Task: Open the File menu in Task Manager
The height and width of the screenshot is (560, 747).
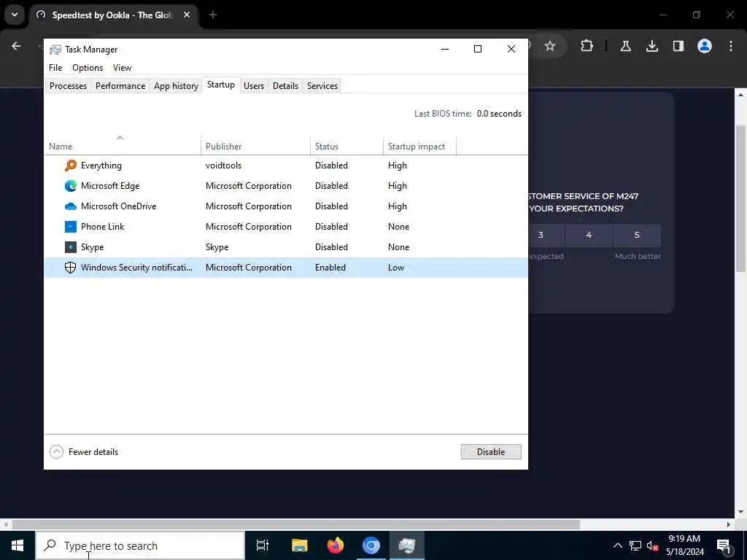Action: (55, 68)
